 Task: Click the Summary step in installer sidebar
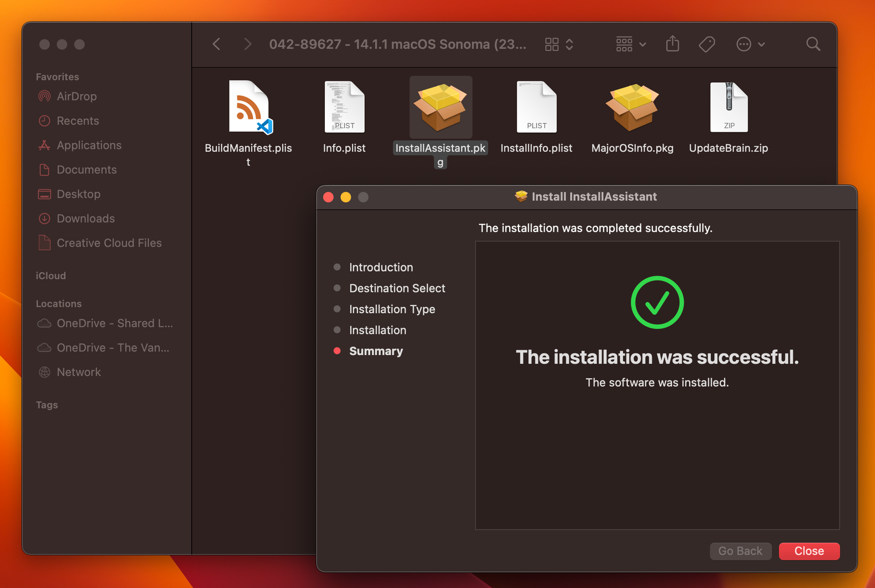click(x=376, y=351)
